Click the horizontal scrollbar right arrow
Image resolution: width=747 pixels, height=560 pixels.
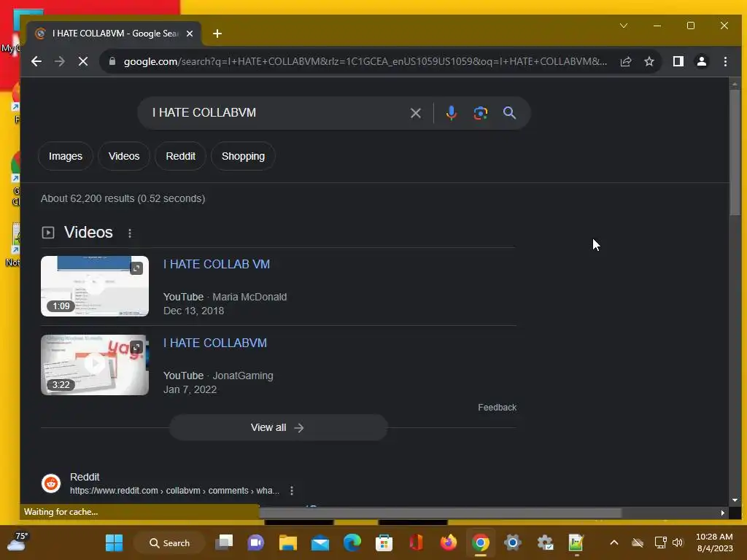coord(723,513)
